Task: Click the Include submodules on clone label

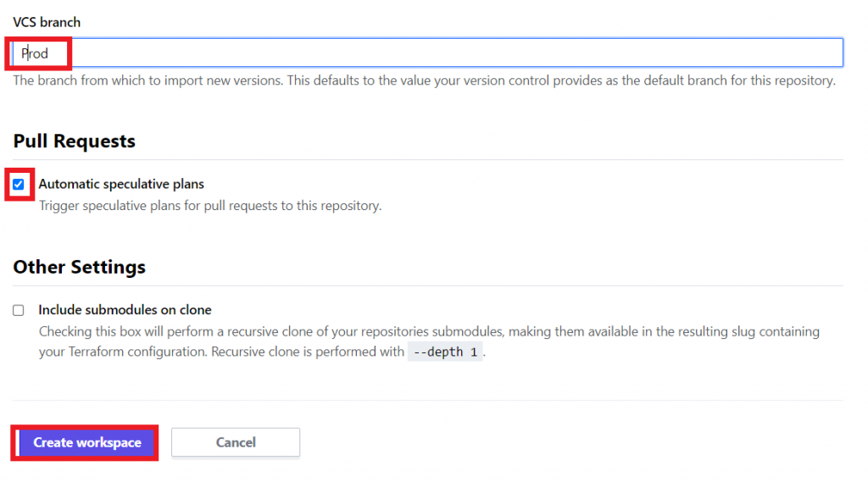Action: [x=125, y=310]
